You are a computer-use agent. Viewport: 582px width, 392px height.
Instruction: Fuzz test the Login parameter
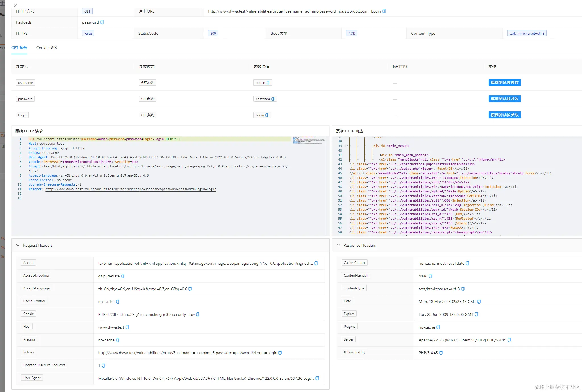[x=504, y=115]
